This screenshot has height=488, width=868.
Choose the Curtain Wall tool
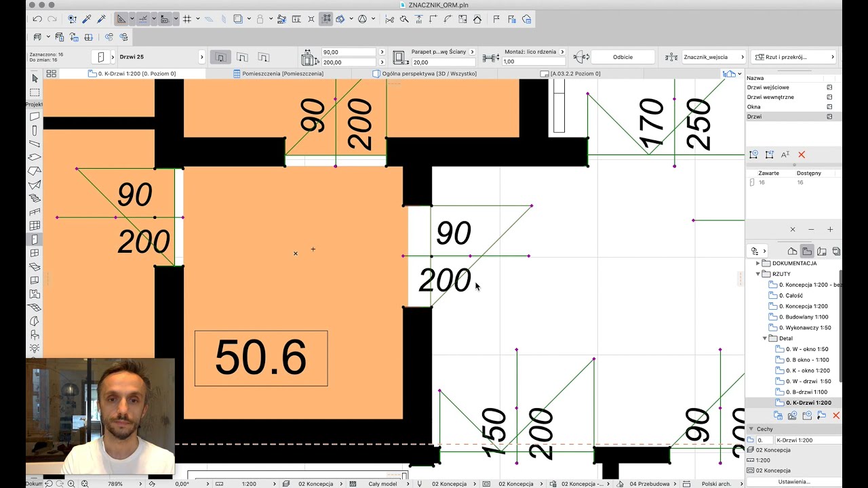[35, 226]
